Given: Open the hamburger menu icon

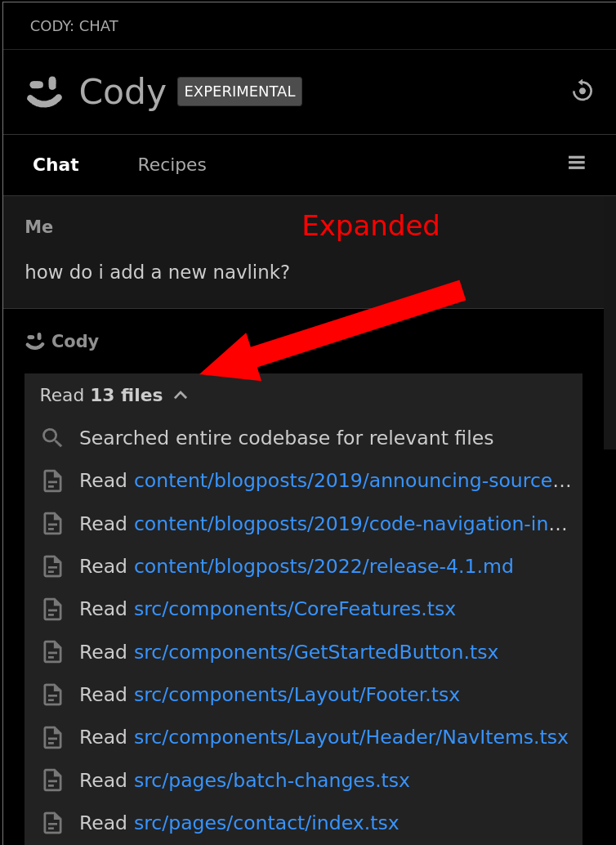Looking at the screenshot, I should pyautogui.click(x=577, y=163).
